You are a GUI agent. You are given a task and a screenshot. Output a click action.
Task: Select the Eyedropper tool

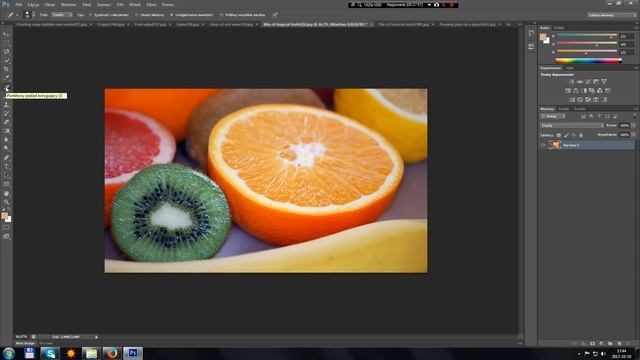pyautogui.click(x=6, y=78)
